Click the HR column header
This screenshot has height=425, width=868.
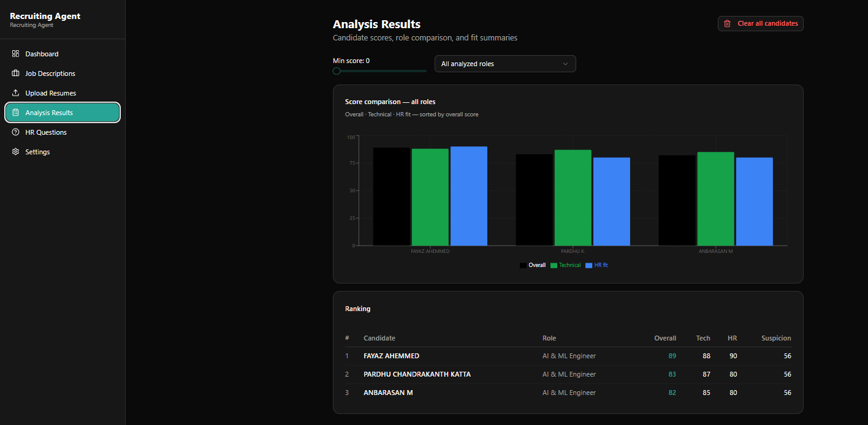[732, 338]
